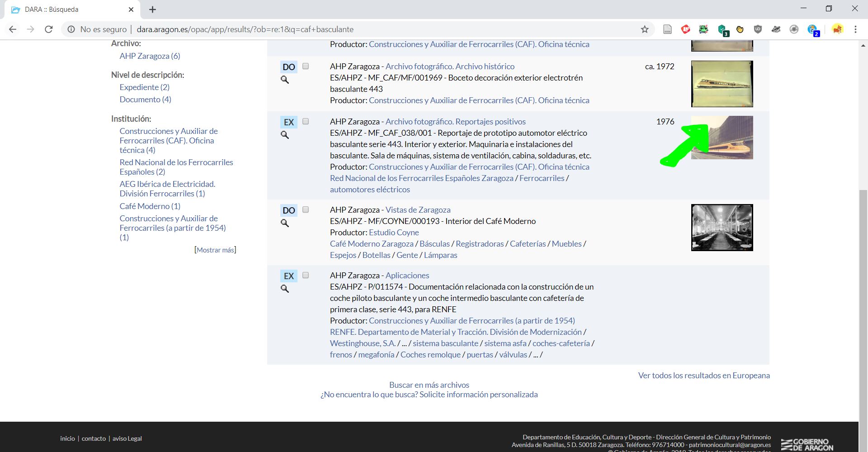Viewport: 868px width, 452px height.
Task: Close the DARA Búsqueda tab
Action: click(131, 10)
